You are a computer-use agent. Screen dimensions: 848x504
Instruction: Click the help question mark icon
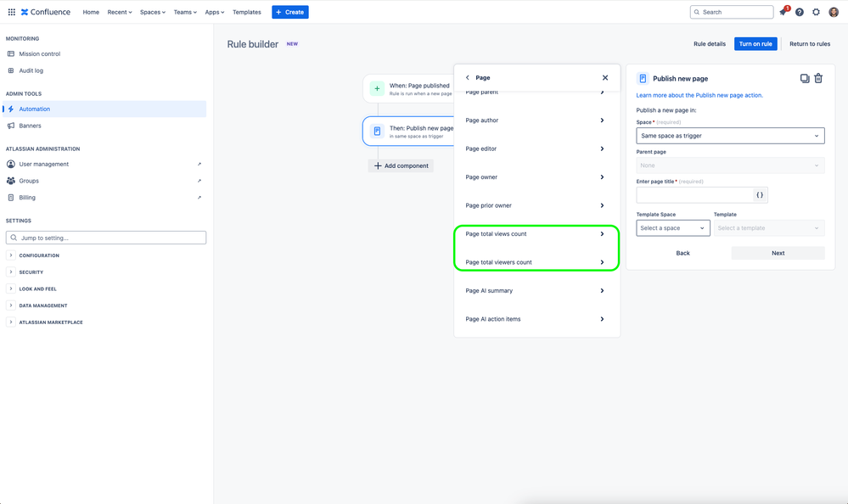point(800,12)
